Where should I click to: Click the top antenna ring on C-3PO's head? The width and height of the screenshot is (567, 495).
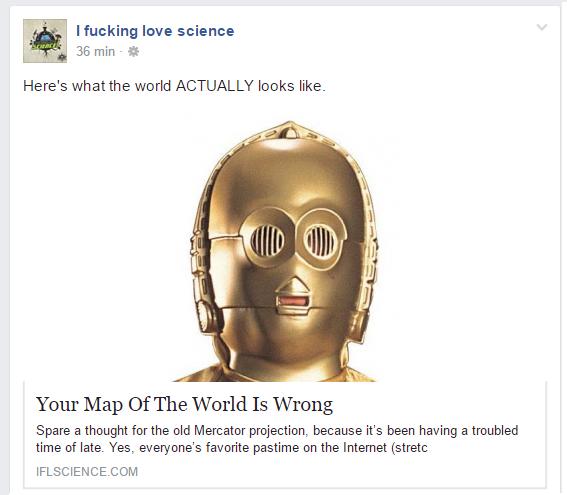(x=290, y=132)
